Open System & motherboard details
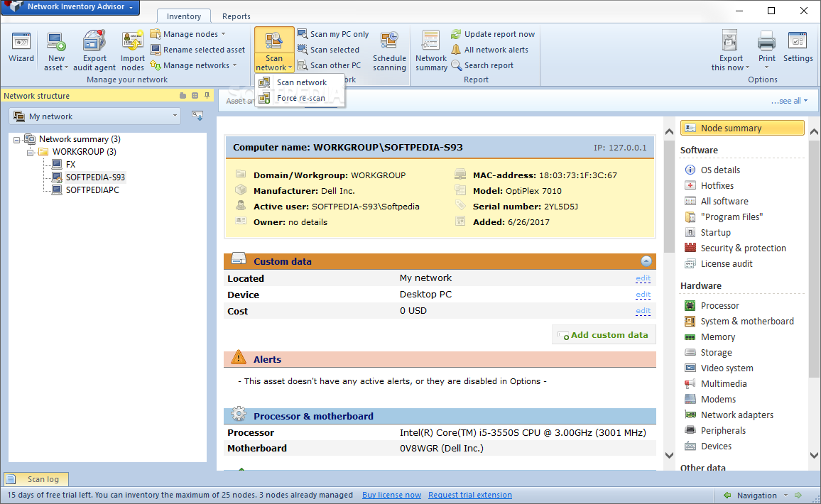Screen dimensions: 821x504 pos(746,322)
